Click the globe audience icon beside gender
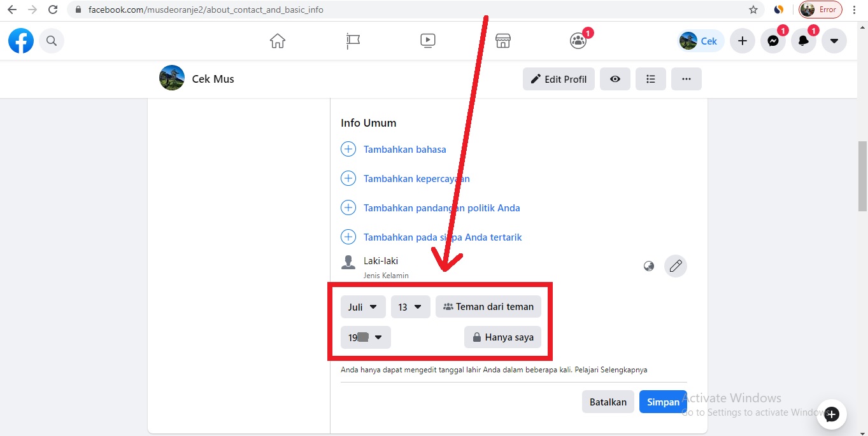 tap(648, 265)
